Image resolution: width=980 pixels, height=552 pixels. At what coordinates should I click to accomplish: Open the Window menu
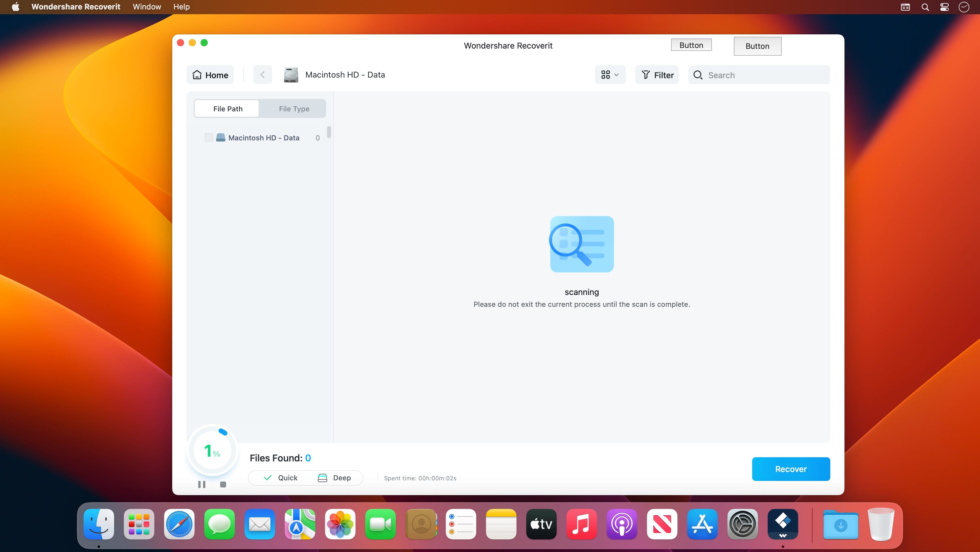pos(146,7)
